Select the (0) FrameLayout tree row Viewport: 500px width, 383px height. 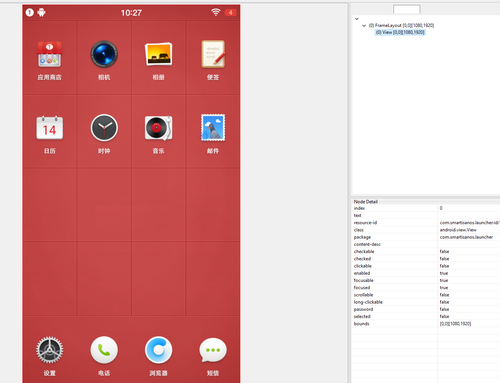point(401,25)
